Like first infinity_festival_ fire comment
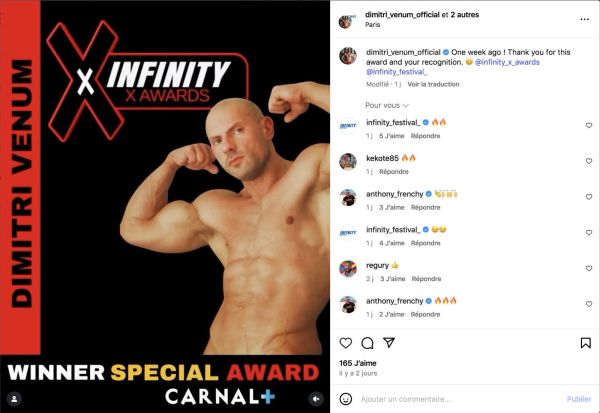The height and width of the screenshot is (413, 600). pos(589,126)
